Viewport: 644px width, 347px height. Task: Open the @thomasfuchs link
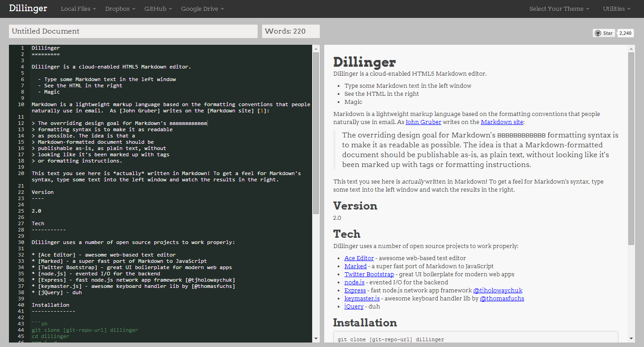click(502, 298)
